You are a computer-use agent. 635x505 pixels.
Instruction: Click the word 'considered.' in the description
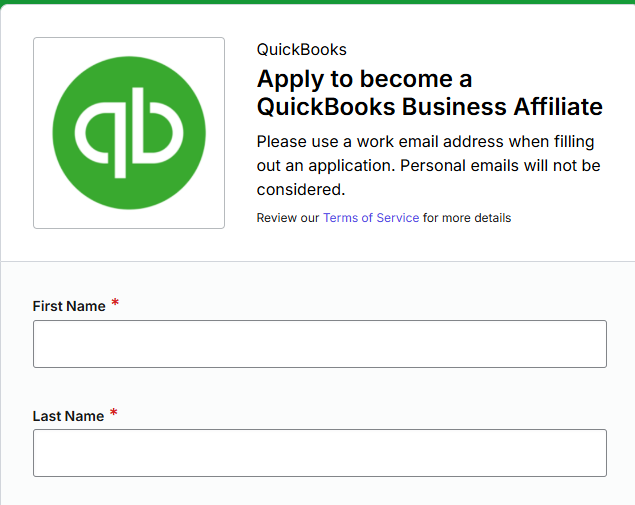301,190
